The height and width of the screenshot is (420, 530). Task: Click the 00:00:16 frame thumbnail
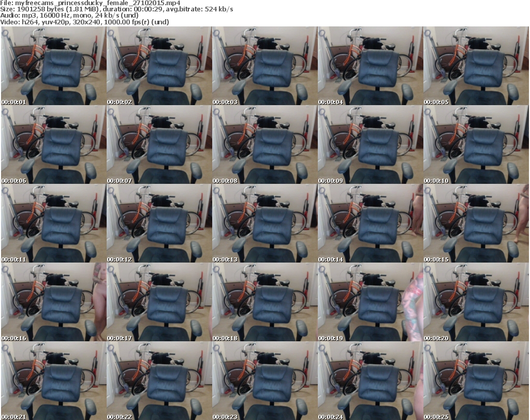[x=54, y=302]
